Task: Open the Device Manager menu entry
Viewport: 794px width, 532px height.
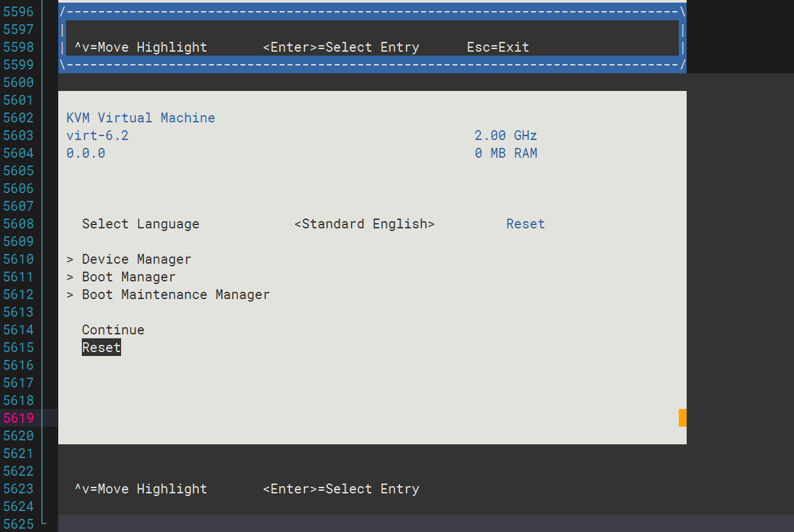Action: click(136, 259)
